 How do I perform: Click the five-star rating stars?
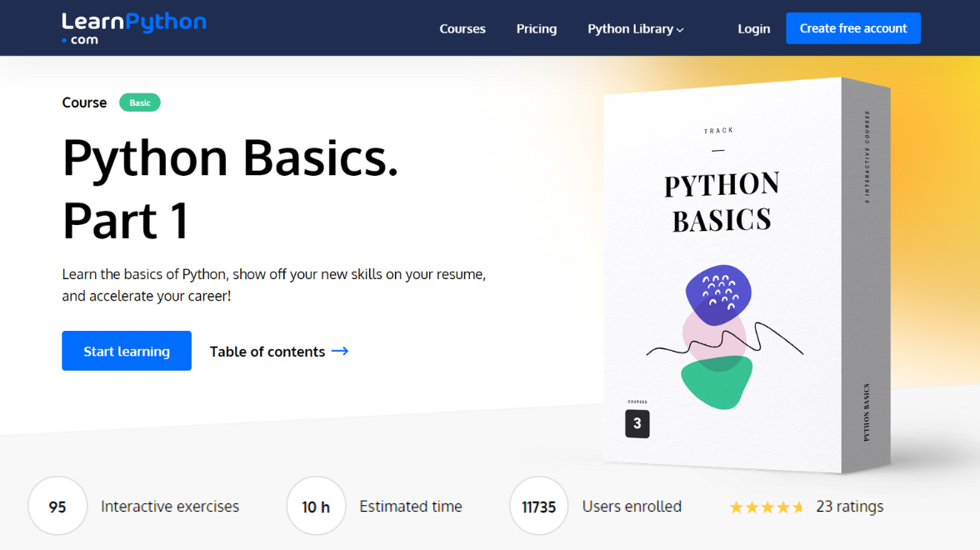tap(767, 507)
